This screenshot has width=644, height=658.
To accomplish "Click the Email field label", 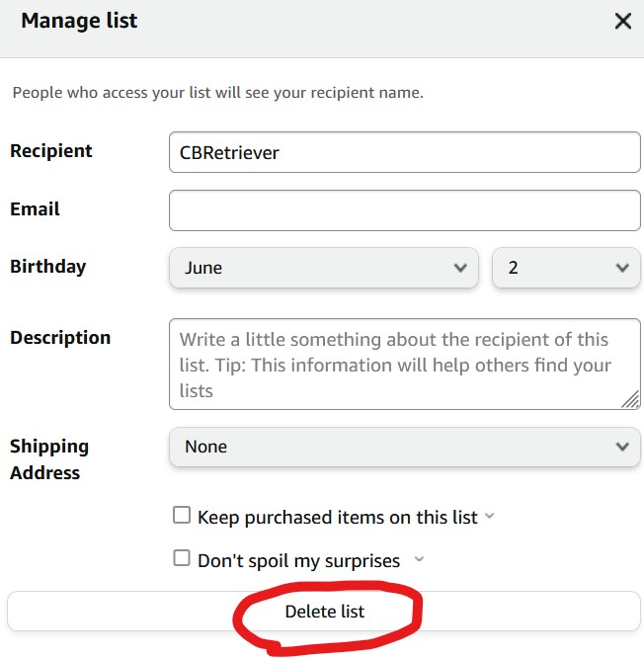I will click(x=35, y=209).
